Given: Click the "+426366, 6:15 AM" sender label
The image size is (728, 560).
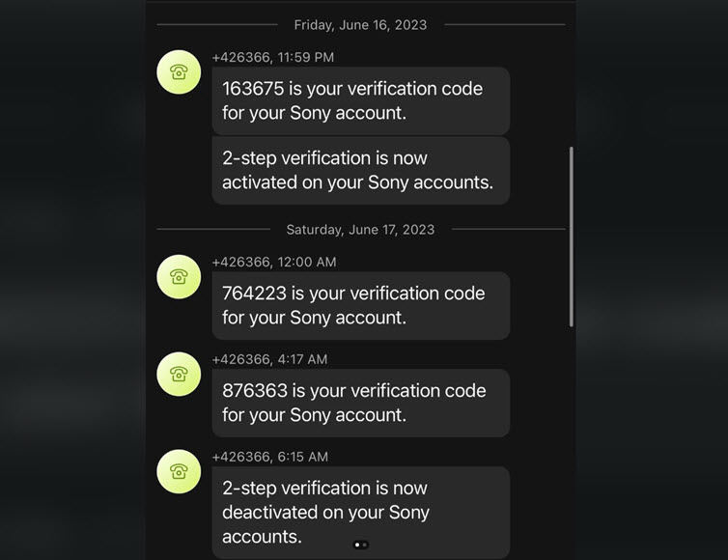Looking at the screenshot, I should coord(269,457).
